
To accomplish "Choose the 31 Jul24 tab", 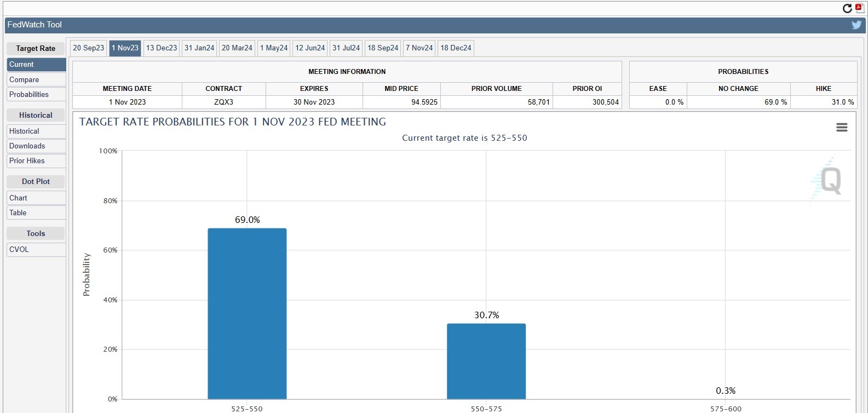I will tap(346, 48).
